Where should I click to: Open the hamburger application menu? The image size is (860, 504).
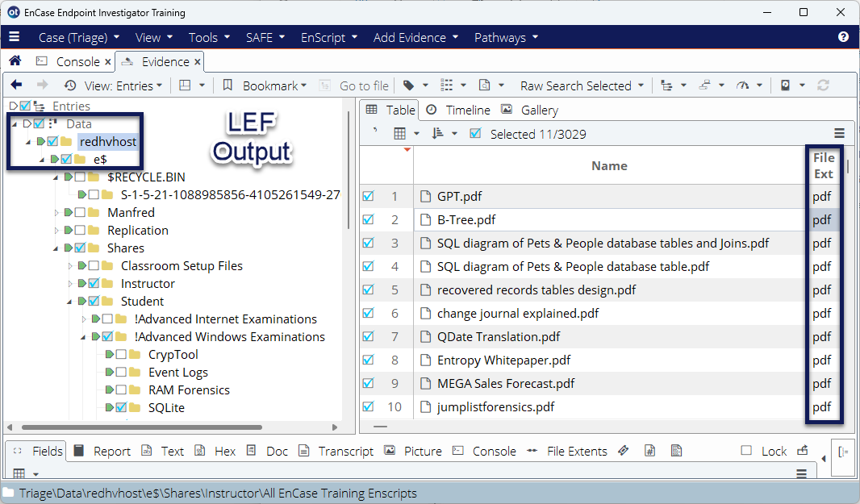point(15,37)
